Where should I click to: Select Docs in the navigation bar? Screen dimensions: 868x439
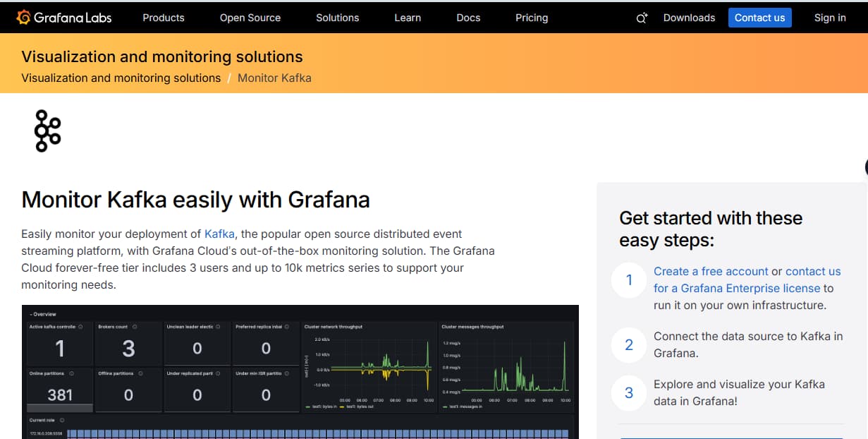[x=467, y=18]
